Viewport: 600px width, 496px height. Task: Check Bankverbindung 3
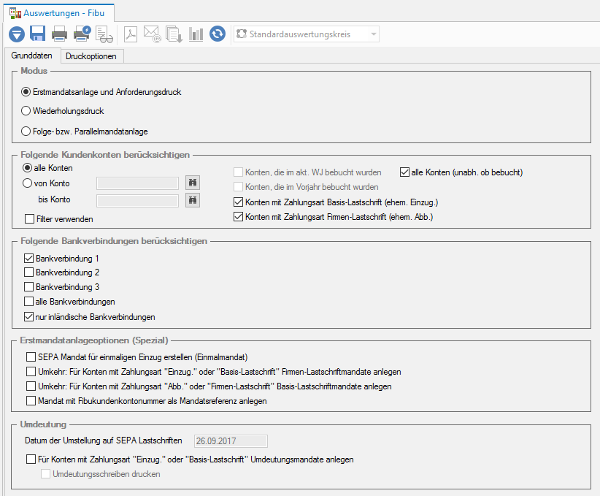[29, 287]
